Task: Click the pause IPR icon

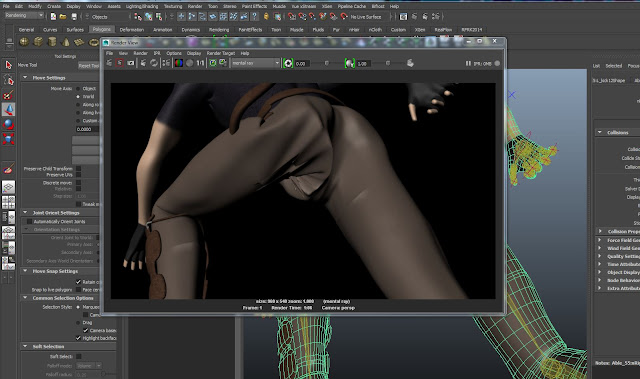Action: coord(468,63)
